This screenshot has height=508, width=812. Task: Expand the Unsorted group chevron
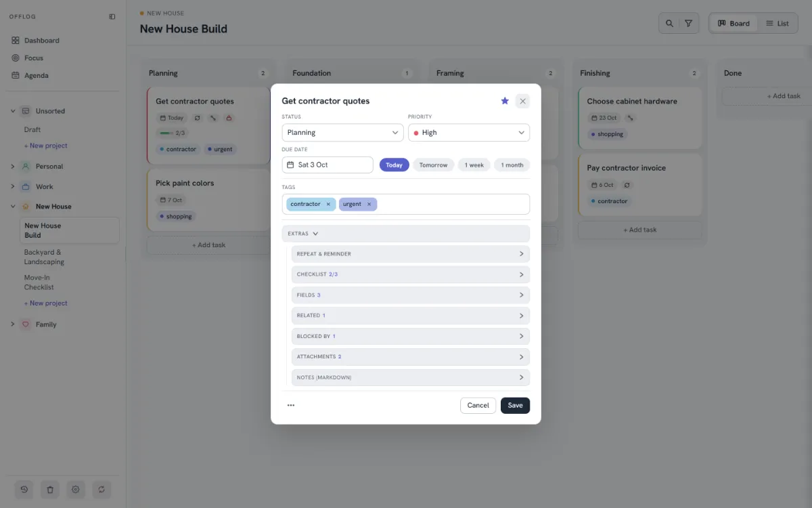point(12,111)
